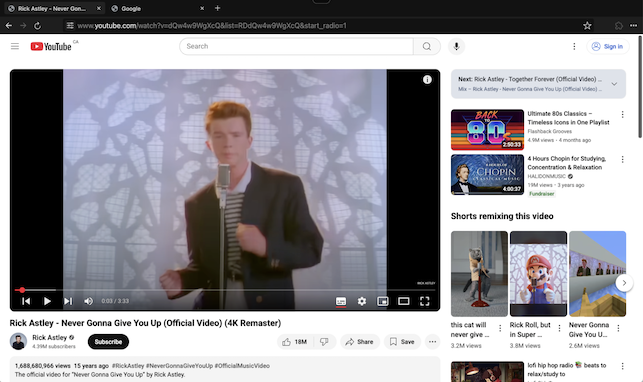This screenshot has width=643, height=382.
Task: Show next Shorts with the arrow button
Action: point(624,283)
